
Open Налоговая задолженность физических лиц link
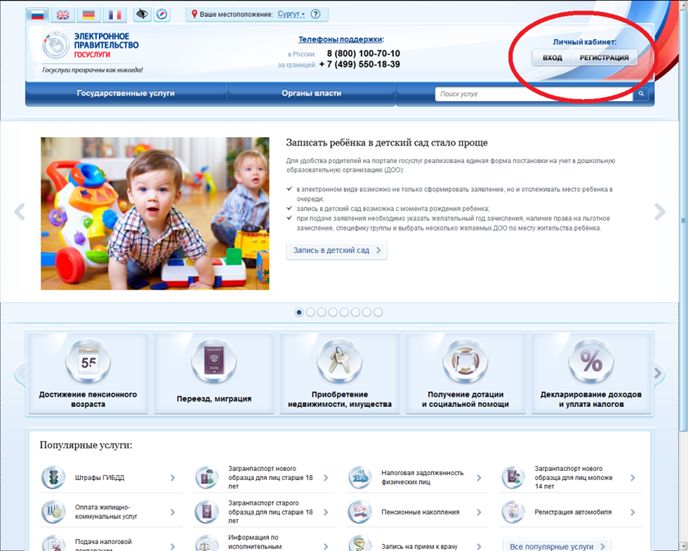pyautogui.click(x=422, y=477)
